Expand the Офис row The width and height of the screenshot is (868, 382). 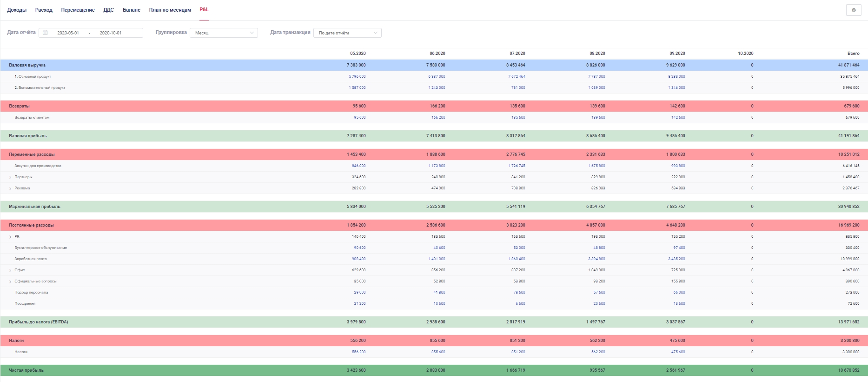pos(10,270)
